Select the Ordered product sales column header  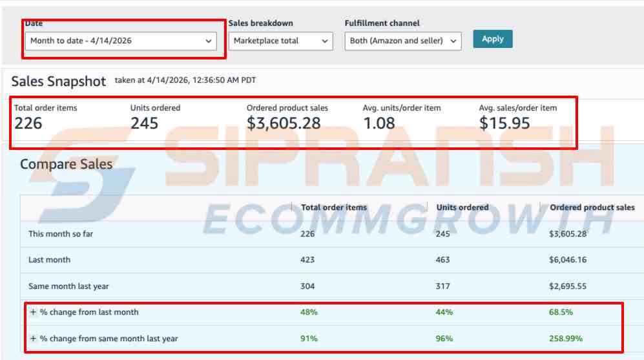click(x=592, y=207)
